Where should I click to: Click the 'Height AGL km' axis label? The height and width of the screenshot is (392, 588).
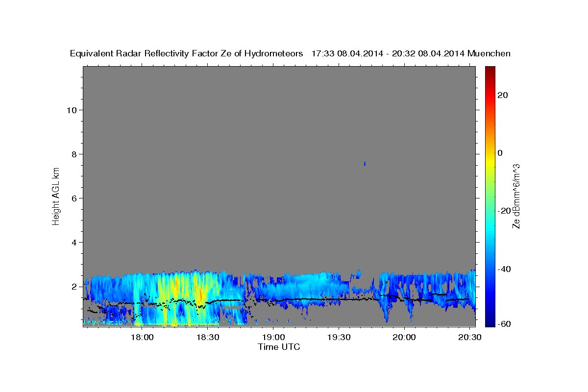tap(56, 196)
